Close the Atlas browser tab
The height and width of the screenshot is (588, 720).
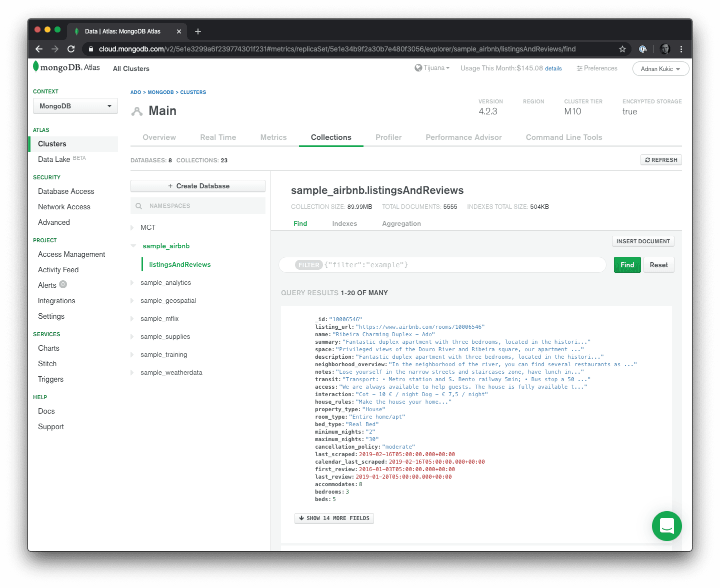179,31
